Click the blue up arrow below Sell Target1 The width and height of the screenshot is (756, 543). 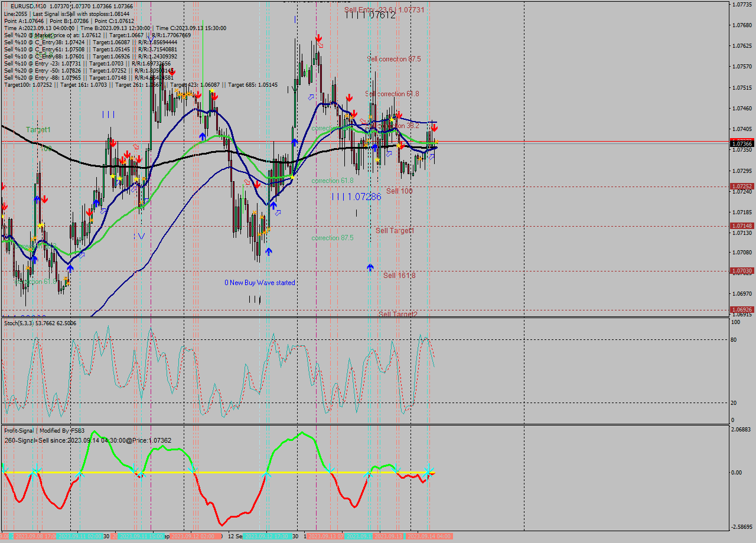coord(370,267)
